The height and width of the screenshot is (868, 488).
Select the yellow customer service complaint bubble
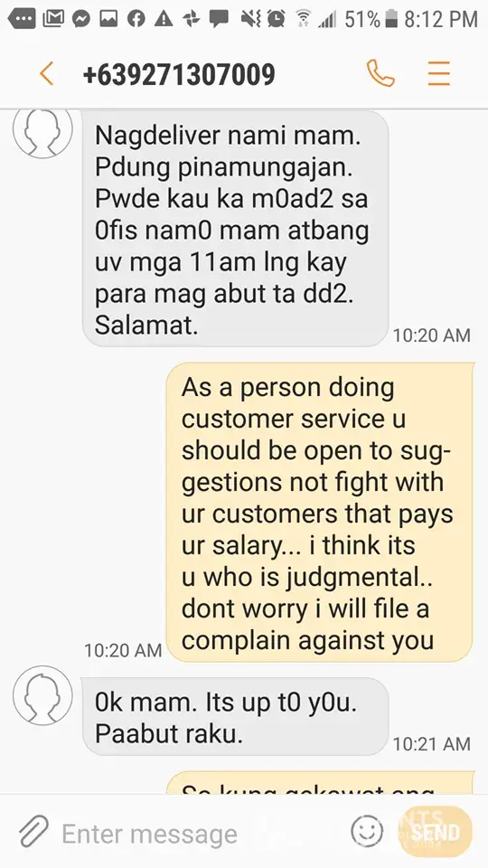coord(320,512)
